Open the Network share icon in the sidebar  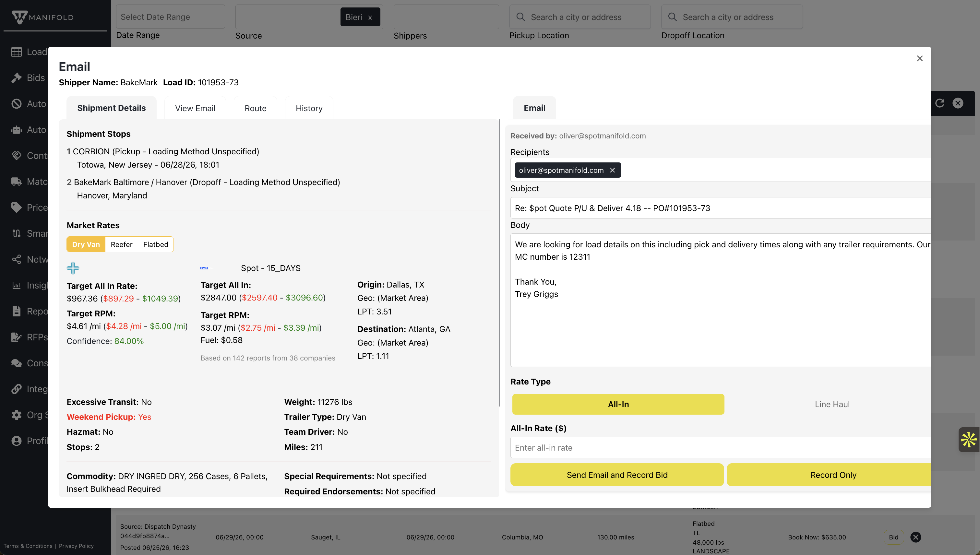point(17,259)
